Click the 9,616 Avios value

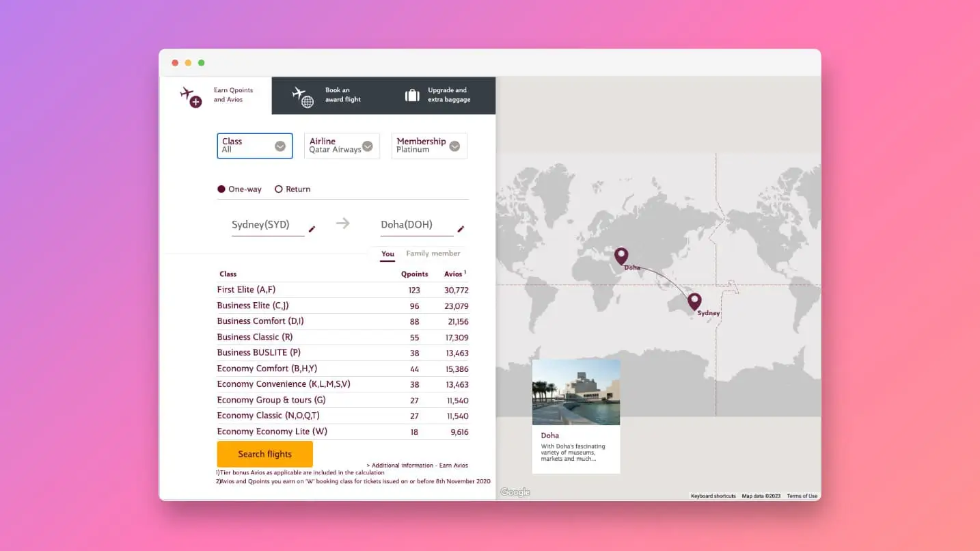459,432
